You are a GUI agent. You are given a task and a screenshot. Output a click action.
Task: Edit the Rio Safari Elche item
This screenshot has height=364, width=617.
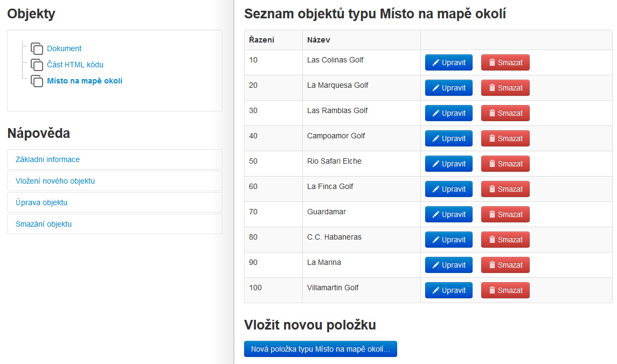coord(448,164)
